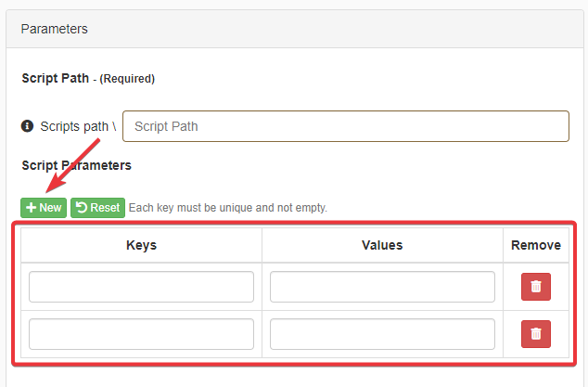Delete the second parameter row with trash icon
This screenshot has width=588, height=387.
(x=536, y=334)
